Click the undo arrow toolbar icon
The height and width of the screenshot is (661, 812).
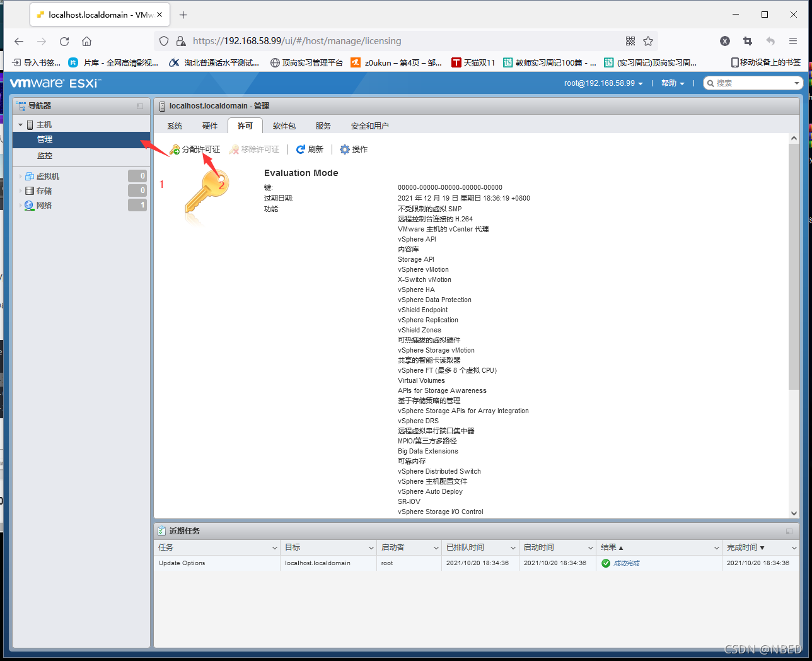(770, 41)
